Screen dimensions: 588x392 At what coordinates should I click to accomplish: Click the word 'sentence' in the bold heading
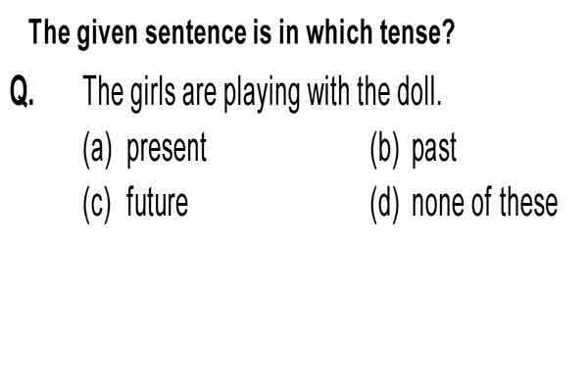click(x=195, y=32)
